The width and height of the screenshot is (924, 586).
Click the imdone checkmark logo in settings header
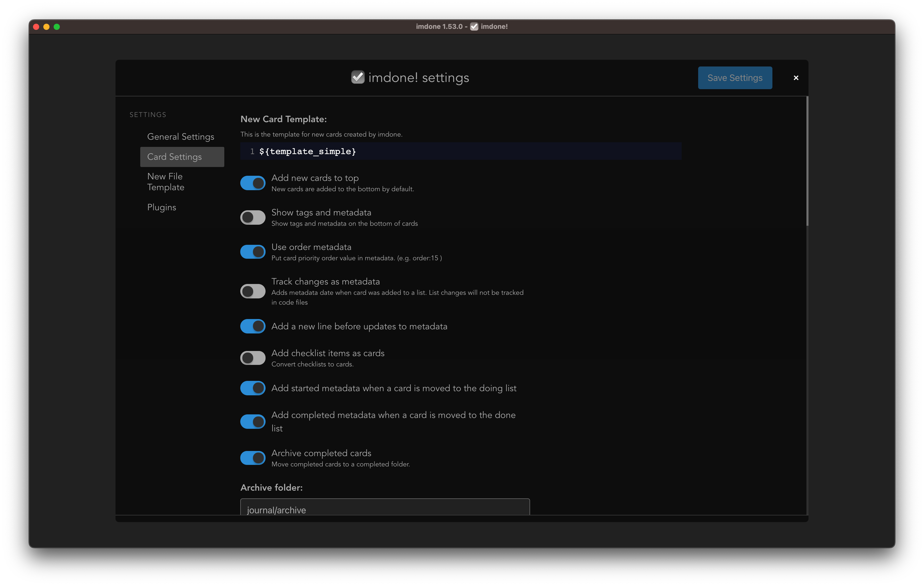click(x=358, y=78)
